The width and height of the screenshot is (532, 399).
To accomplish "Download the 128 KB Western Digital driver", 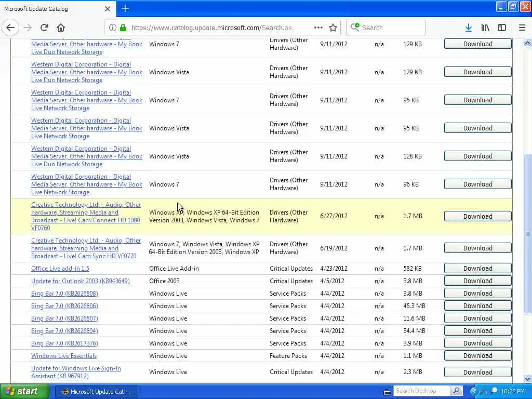I will point(478,156).
